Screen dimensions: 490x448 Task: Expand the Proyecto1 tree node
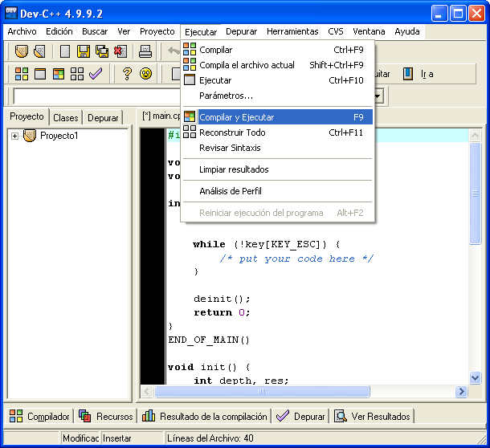pyautogui.click(x=14, y=136)
